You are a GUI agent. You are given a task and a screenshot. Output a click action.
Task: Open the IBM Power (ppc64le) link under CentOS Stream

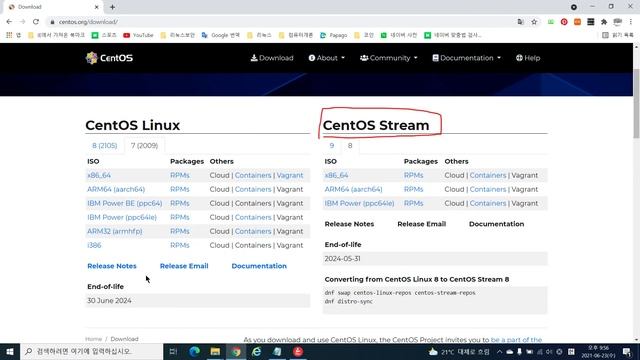[359, 203]
